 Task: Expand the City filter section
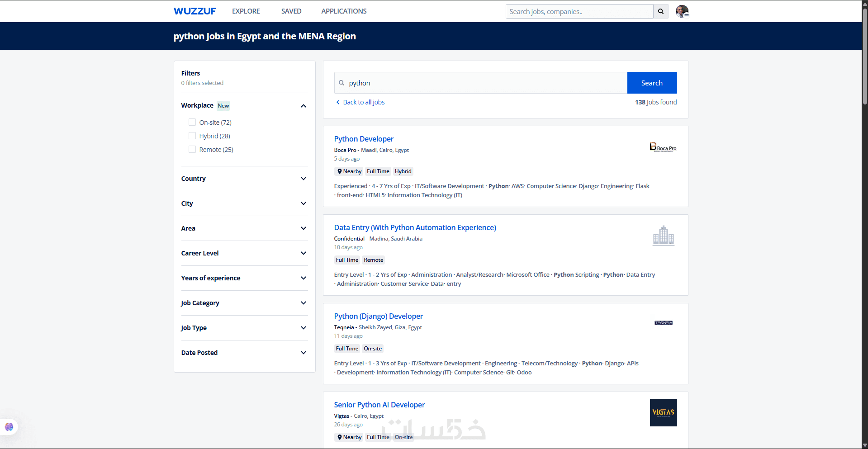click(x=244, y=203)
